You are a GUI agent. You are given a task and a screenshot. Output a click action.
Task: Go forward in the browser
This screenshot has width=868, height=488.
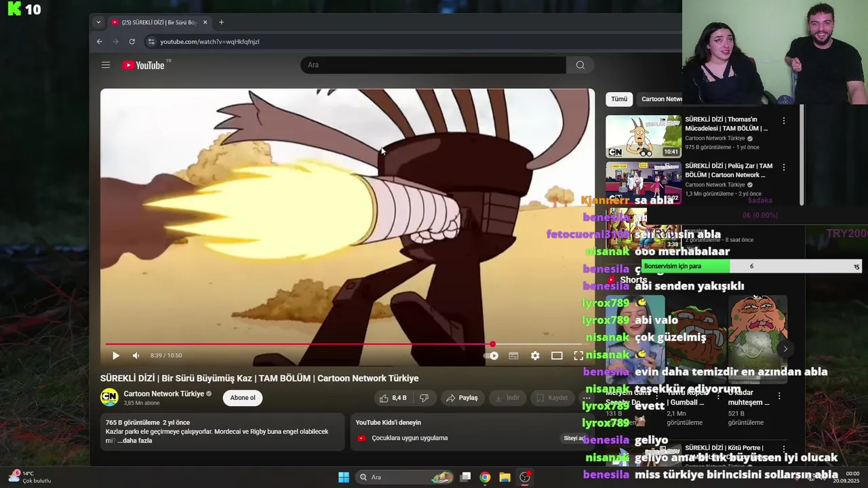[115, 41]
